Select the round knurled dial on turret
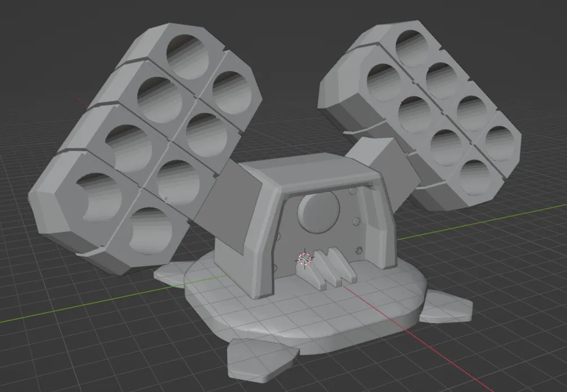This screenshot has height=392, width=567. (x=319, y=212)
